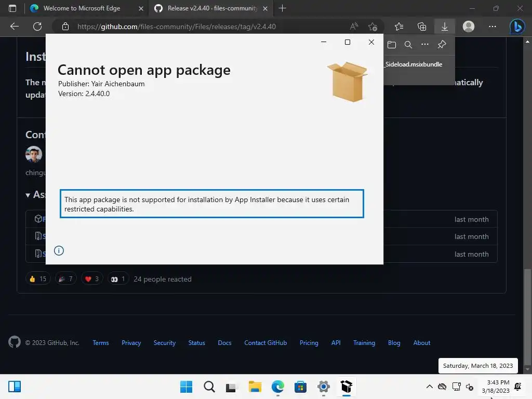Open File Explorer from taskbar
The height and width of the screenshot is (399, 532).
tap(255, 387)
